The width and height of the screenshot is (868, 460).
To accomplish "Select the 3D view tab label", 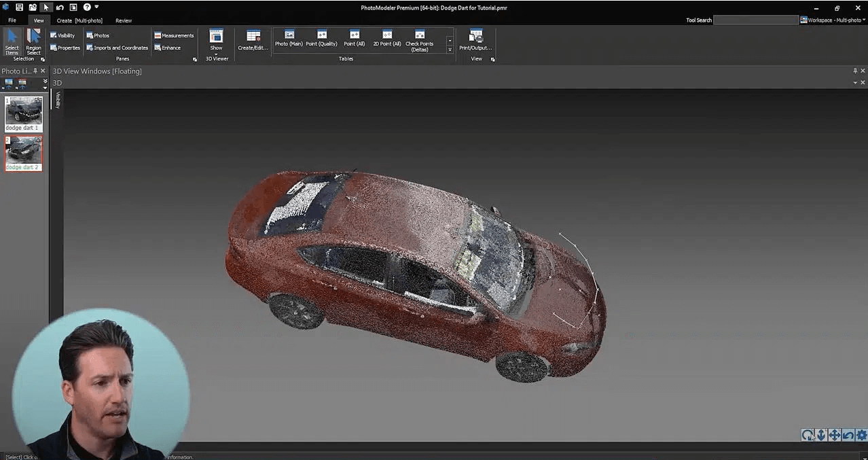I will (57, 83).
